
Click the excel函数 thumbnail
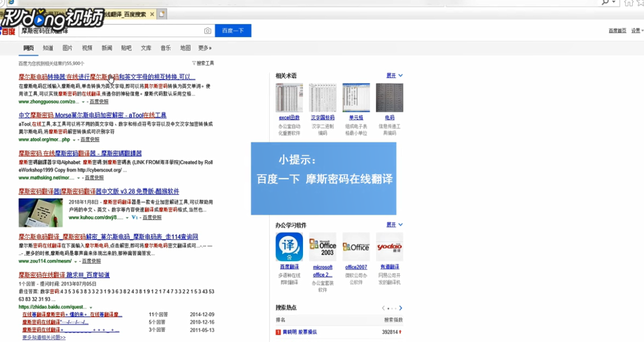289,97
